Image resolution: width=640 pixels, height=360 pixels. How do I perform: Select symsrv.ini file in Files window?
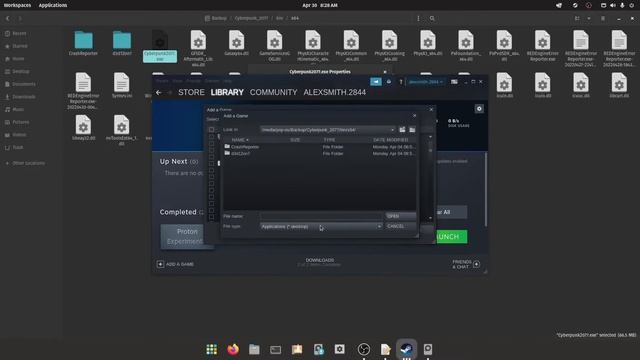click(x=122, y=85)
